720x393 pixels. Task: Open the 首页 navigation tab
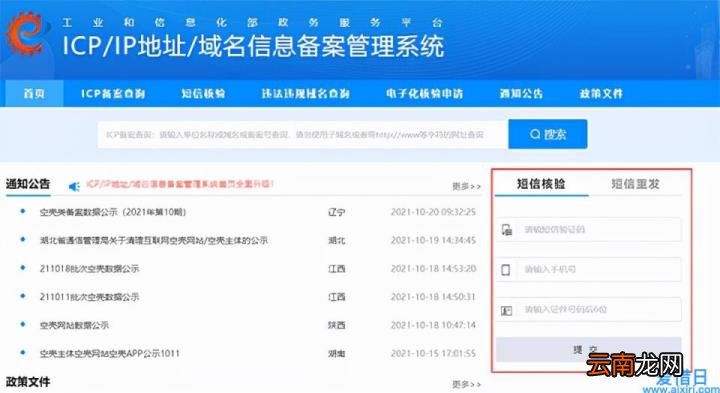click(34, 94)
